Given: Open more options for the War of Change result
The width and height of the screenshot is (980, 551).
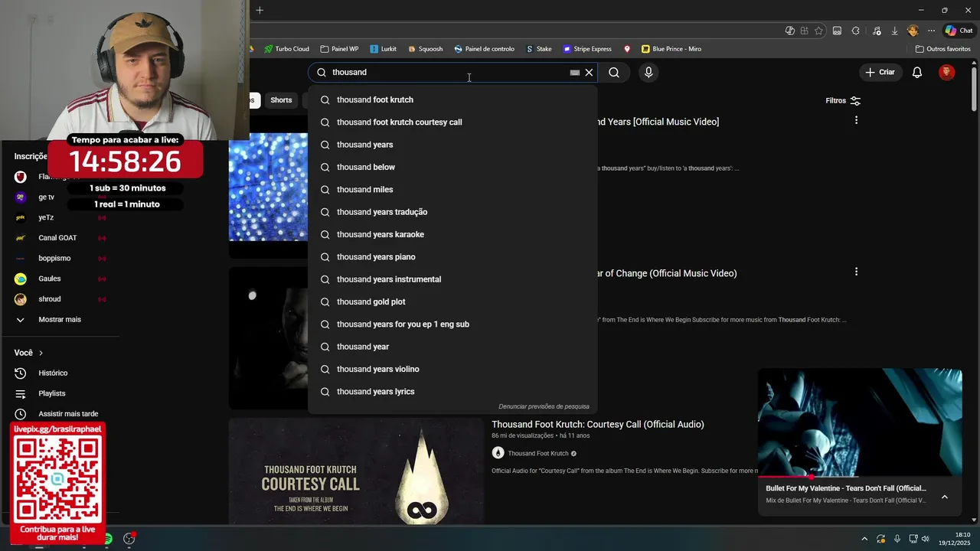Looking at the screenshot, I should click(x=856, y=272).
